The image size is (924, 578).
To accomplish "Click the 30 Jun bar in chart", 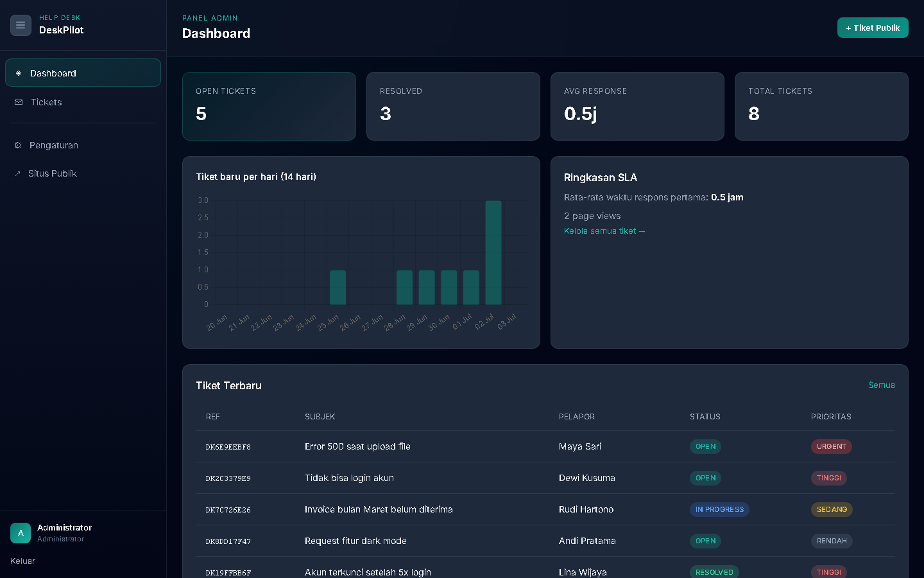I will coord(449,287).
